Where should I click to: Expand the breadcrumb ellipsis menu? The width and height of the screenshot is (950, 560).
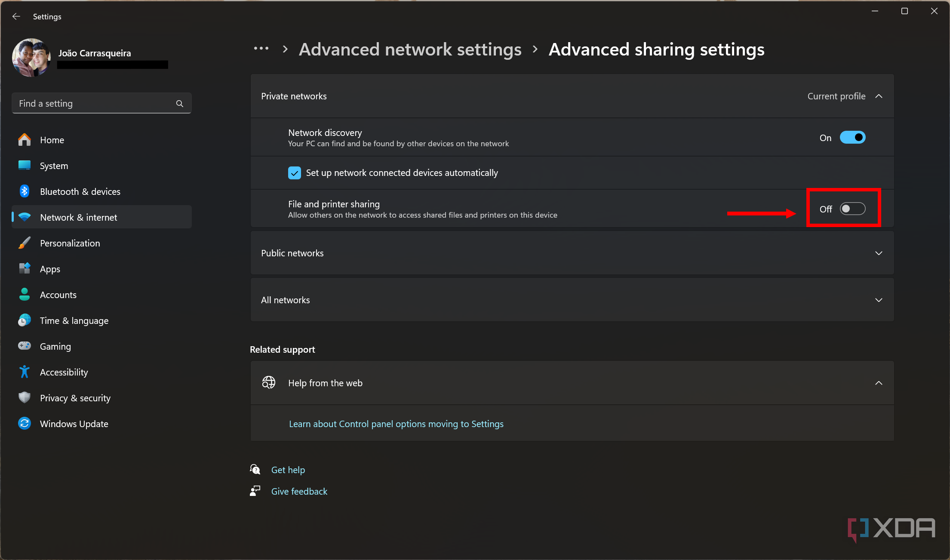pyautogui.click(x=261, y=49)
